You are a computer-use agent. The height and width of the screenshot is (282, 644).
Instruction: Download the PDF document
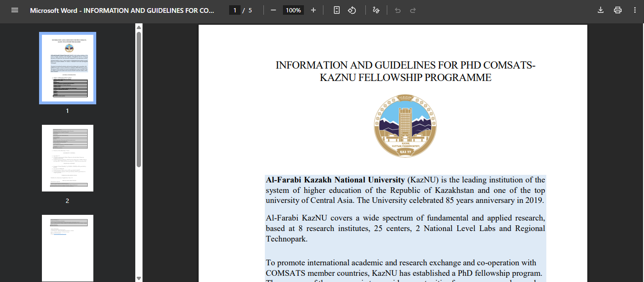[x=601, y=10]
